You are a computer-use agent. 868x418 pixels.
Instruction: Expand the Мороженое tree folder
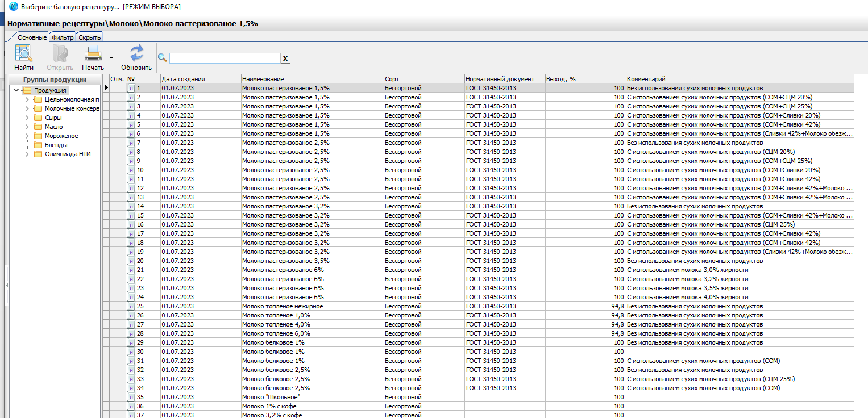(27, 136)
